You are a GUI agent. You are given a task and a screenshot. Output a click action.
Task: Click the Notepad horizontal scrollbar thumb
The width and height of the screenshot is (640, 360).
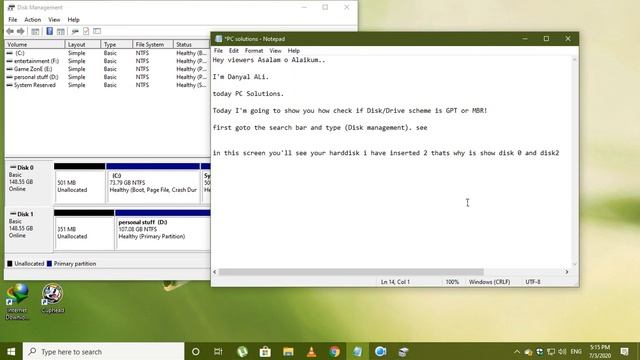pos(351,272)
